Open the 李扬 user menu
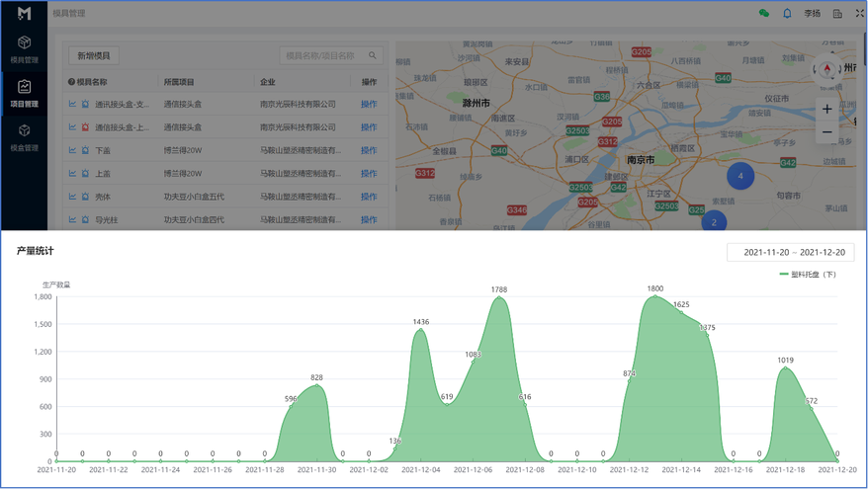 pyautogui.click(x=812, y=14)
